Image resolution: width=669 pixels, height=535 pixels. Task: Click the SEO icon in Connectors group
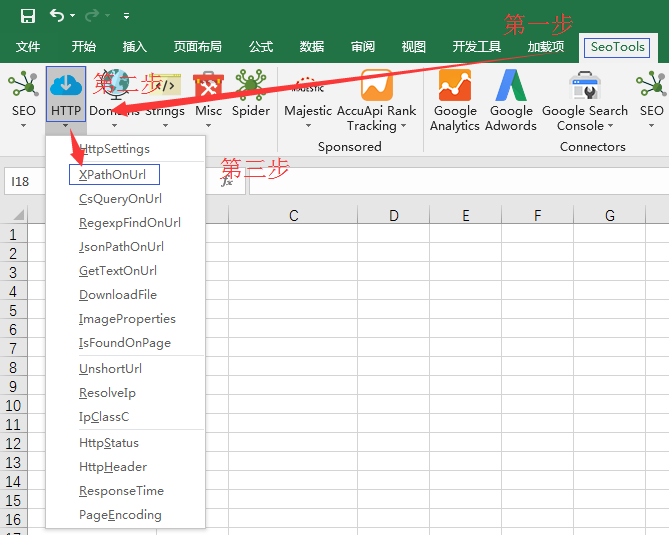(651, 84)
